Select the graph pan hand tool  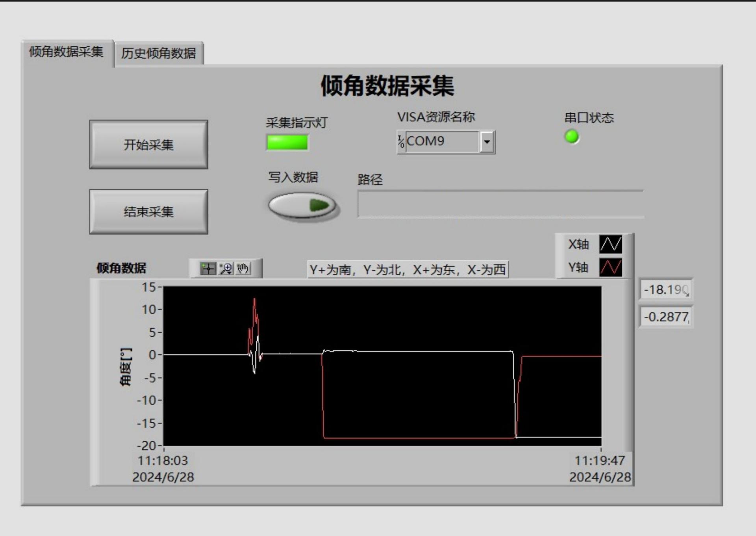[x=243, y=269]
